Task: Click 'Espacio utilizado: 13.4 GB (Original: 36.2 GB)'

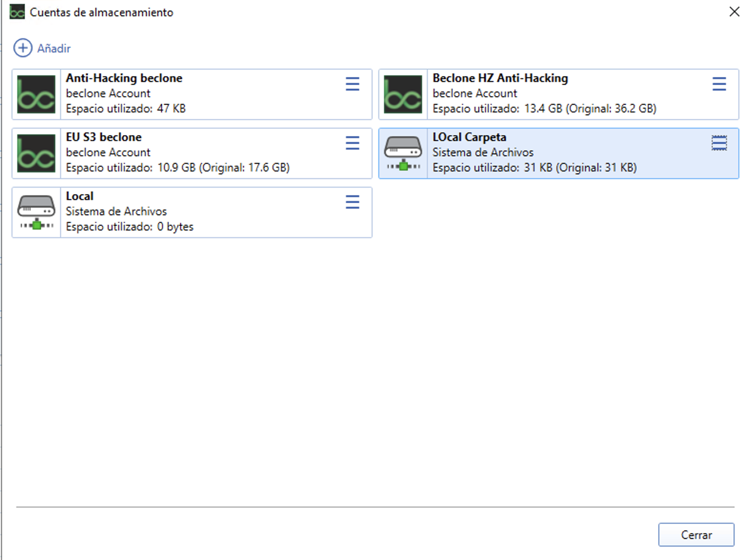Action: point(545,109)
